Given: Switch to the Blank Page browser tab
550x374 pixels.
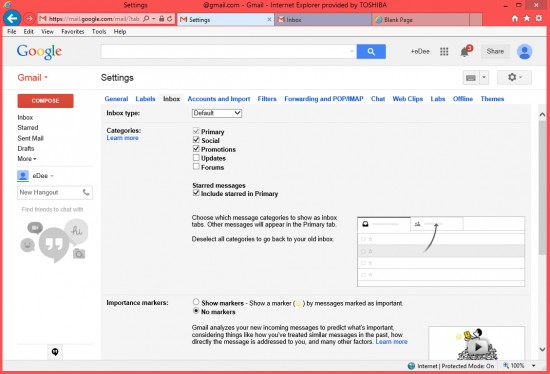Looking at the screenshot, I should point(421,20).
